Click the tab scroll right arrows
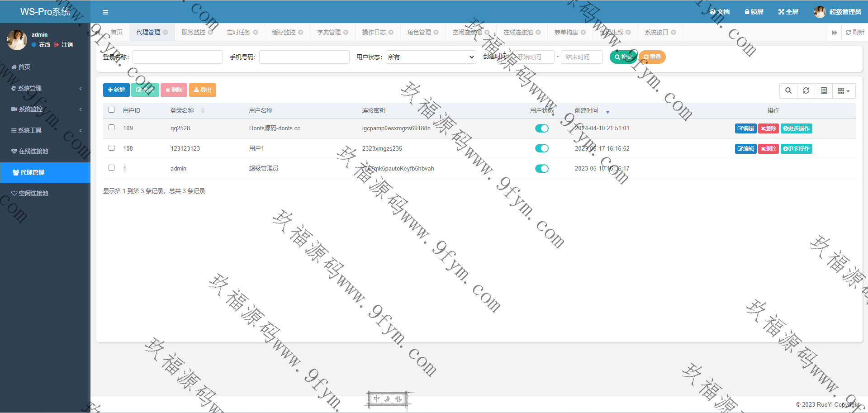Viewport: 868px width, 413px height. (x=834, y=33)
